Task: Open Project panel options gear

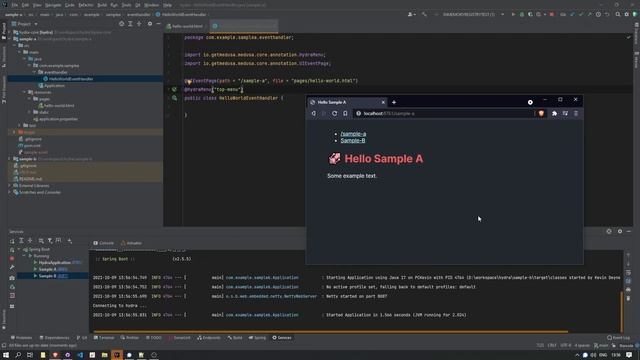Action: [150, 24]
